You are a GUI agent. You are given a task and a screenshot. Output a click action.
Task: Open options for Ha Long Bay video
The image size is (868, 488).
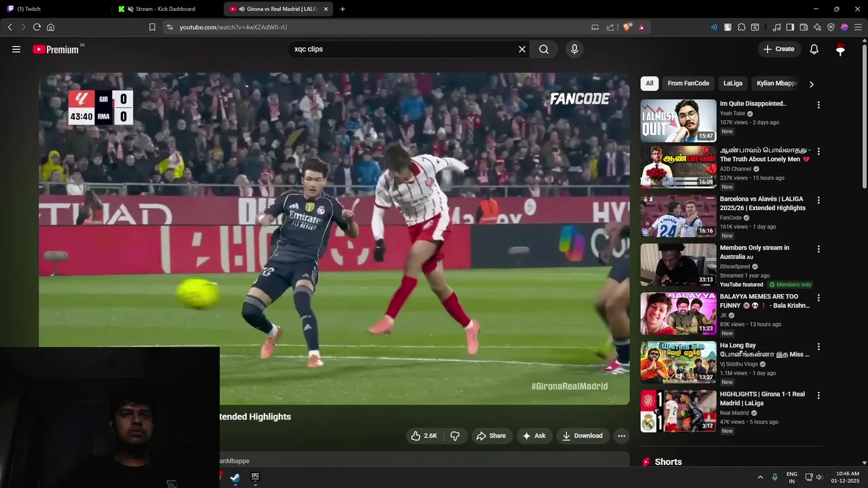click(818, 346)
